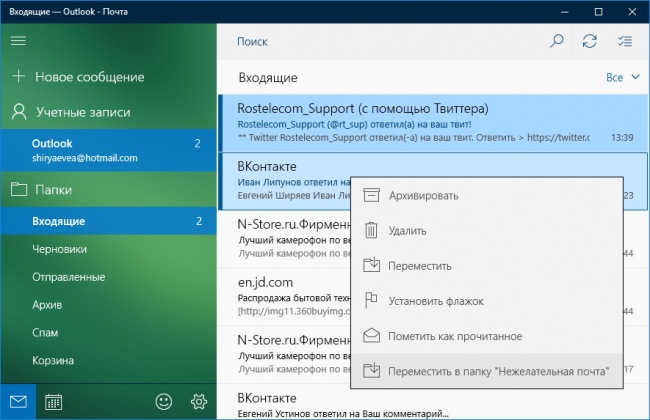Sync mailbox with the refresh icon
This screenshot has width=650, height=420.
pos(589,41)
